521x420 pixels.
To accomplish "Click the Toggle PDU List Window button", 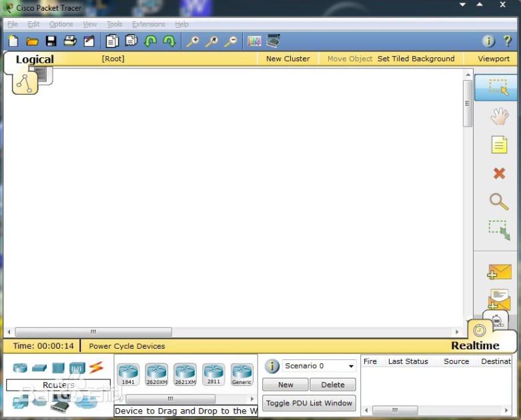I will 309,403.
